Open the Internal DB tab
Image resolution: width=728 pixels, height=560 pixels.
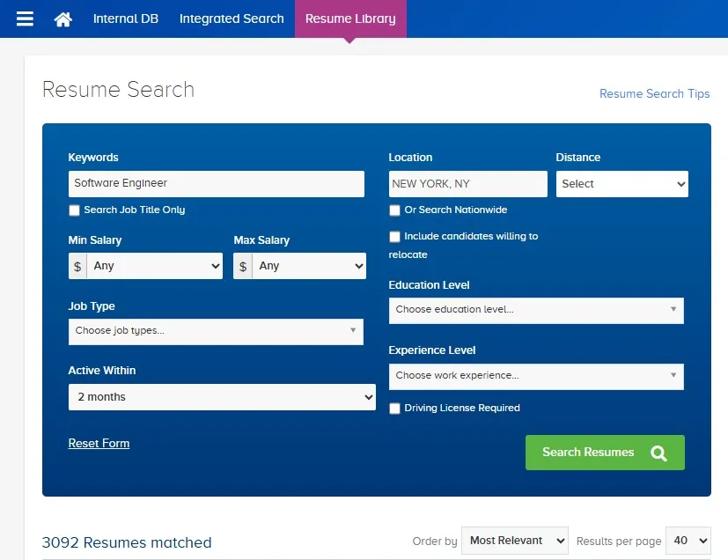126,18
